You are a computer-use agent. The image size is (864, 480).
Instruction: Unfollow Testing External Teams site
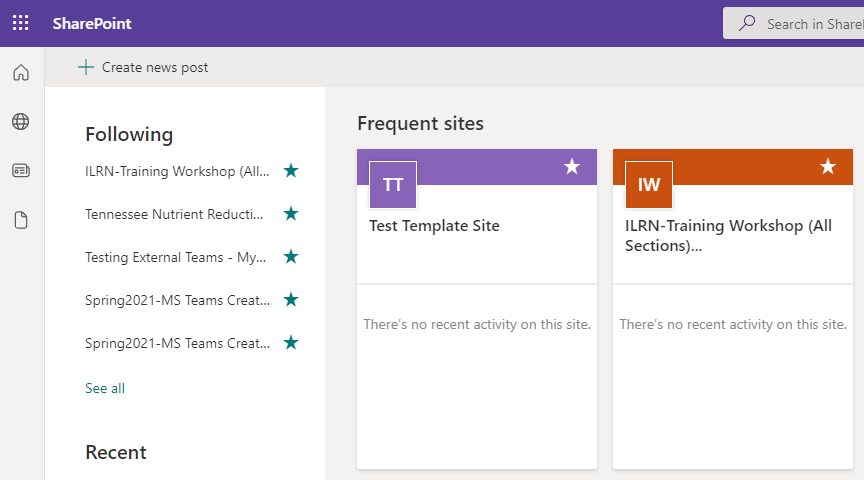tap(291, 257)
